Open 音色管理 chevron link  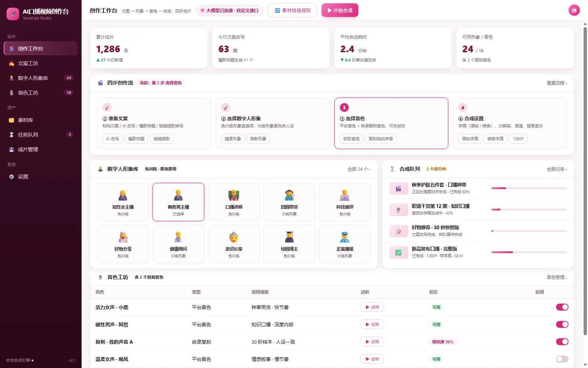tap(557, 277)
